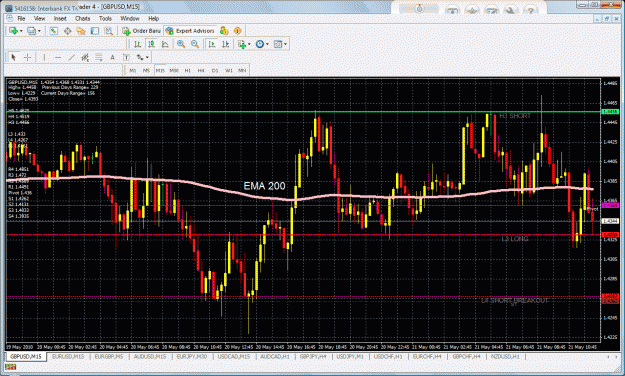Toggle the Navigator panel icon
The height and width of the screenshot is (376, 625).
coord(81,31)
